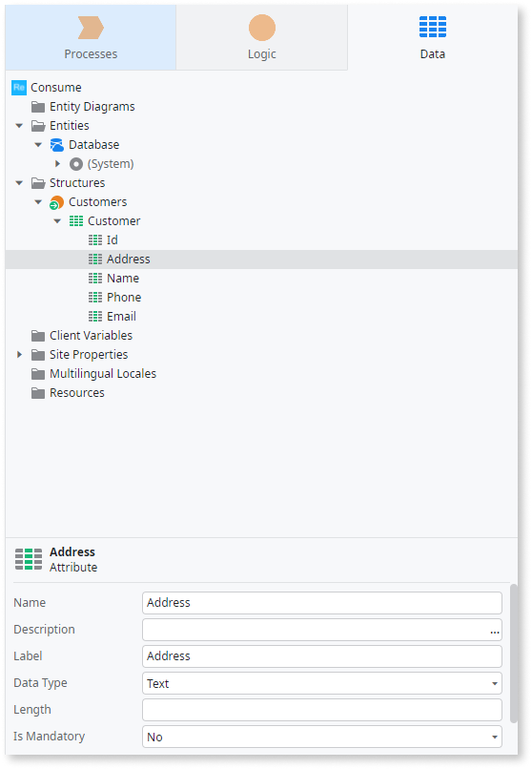Click the Database icon under Entities

point(57,145)
